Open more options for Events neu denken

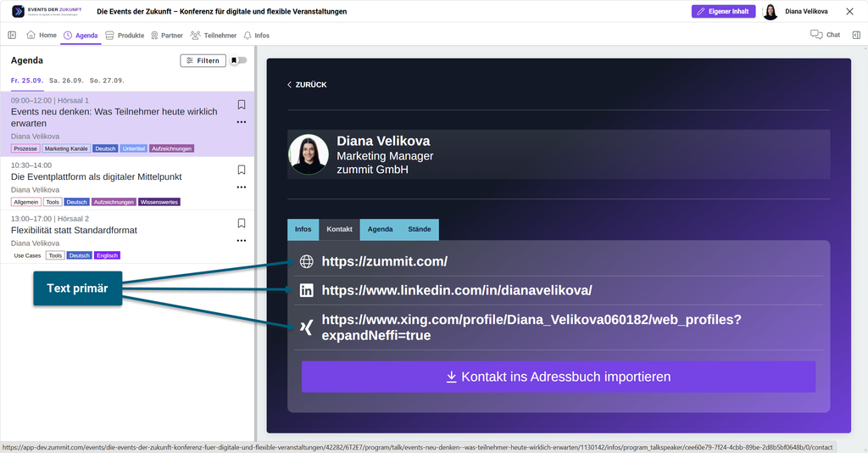242,122
